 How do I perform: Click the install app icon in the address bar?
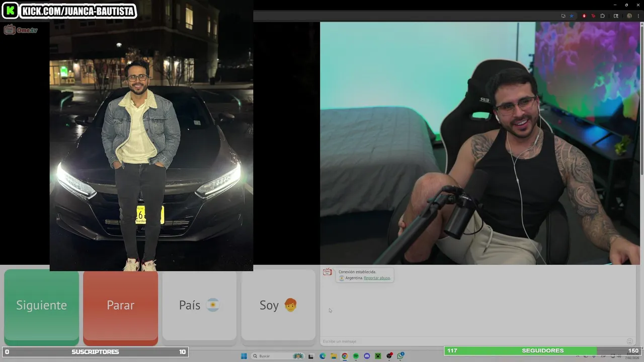[563, 16]
